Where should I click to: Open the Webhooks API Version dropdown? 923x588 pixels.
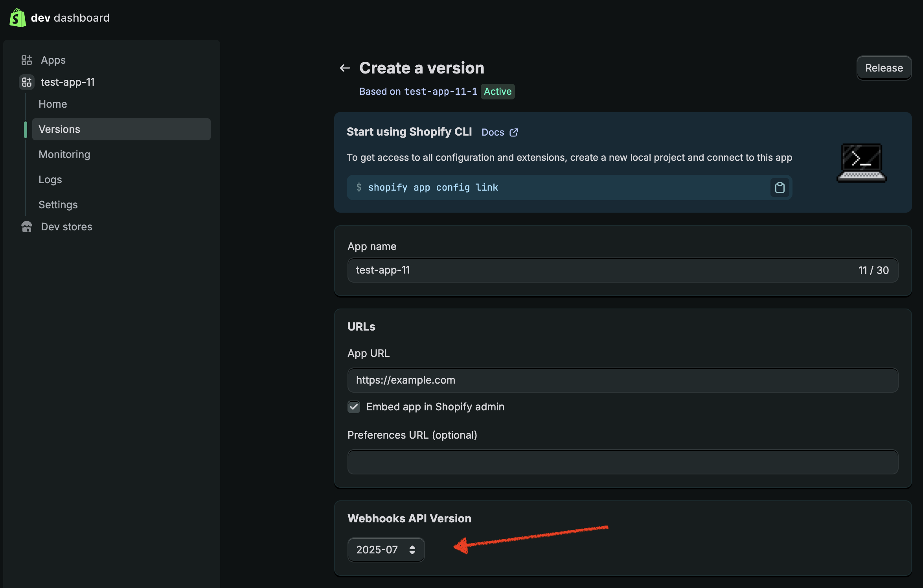pyautogui.click(x=377, y=549)
